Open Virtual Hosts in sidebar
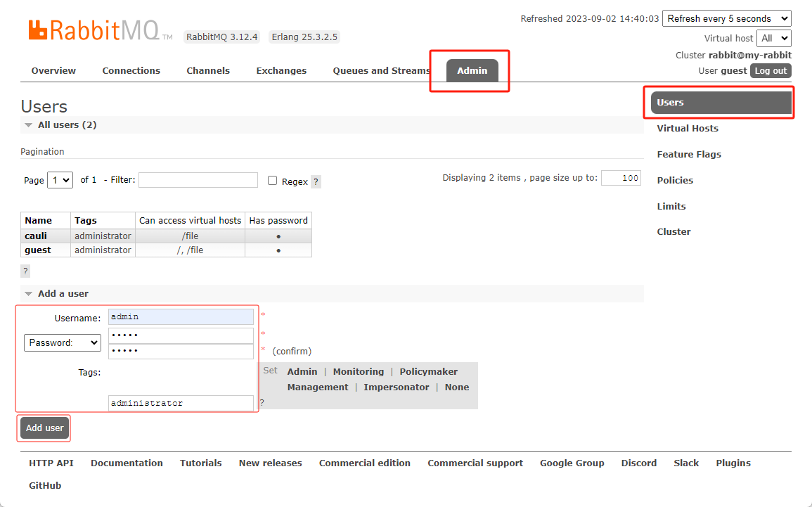The height and width of the screenshot is (507, 812). (x=687, y=129)
